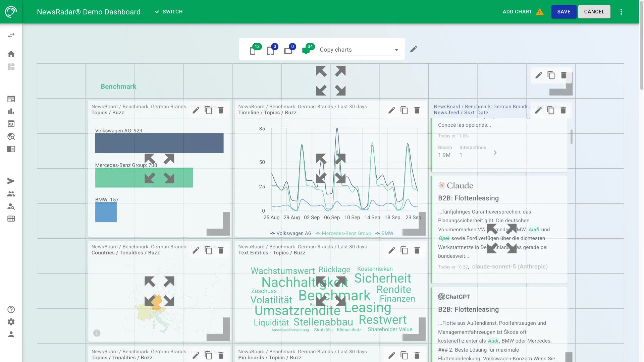This screenshot has height=362, width=644.
Task: Delete the Text Entities word cloud chart
Action: (x=417, y=250)
